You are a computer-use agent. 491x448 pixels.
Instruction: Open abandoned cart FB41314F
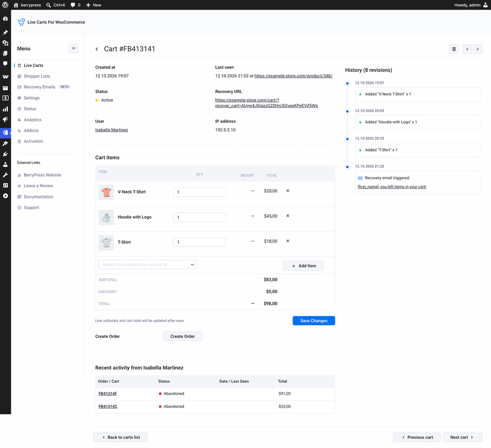(x=108, y=393)
